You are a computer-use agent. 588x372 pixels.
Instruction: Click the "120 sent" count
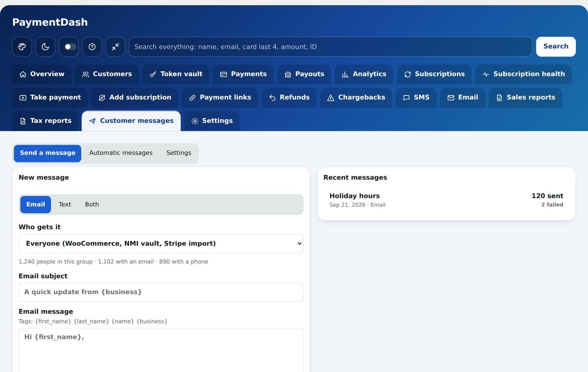pos(547,196)
